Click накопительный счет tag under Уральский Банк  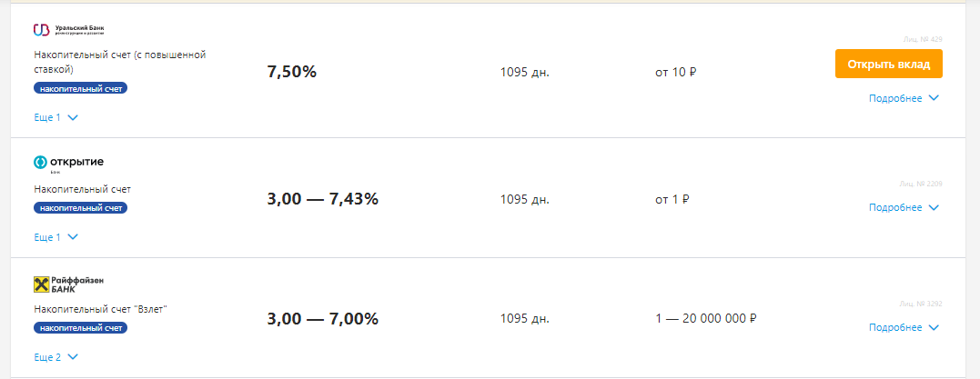pyautogui.click(x=81, y=89)
